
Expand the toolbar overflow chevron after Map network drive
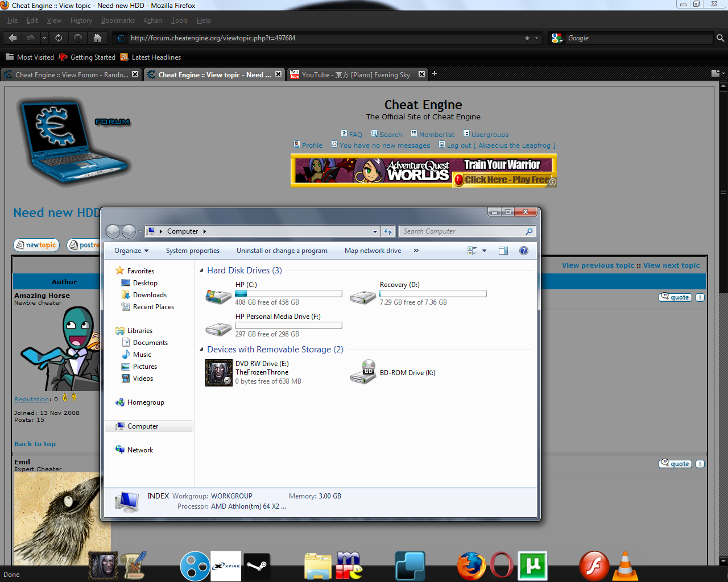[x=416, y=251]
